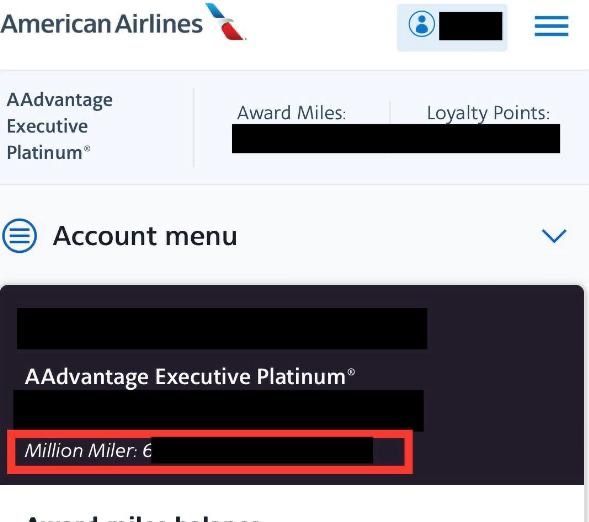Click the registered trademark symbol after card Platinum
Screen dimensions: 589x522
(x=351, y=371)
